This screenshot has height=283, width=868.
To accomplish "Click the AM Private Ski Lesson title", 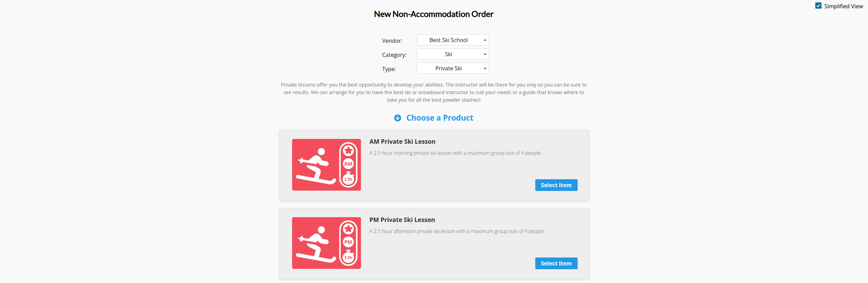I will (402, 142).
